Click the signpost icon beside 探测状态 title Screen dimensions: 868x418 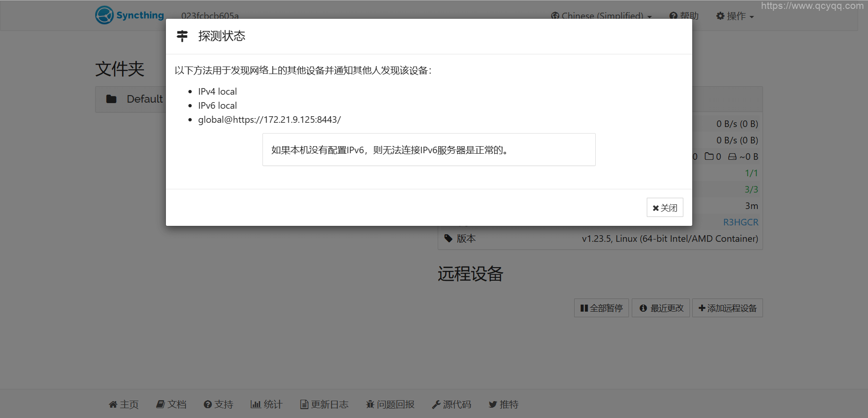(182, 36)
